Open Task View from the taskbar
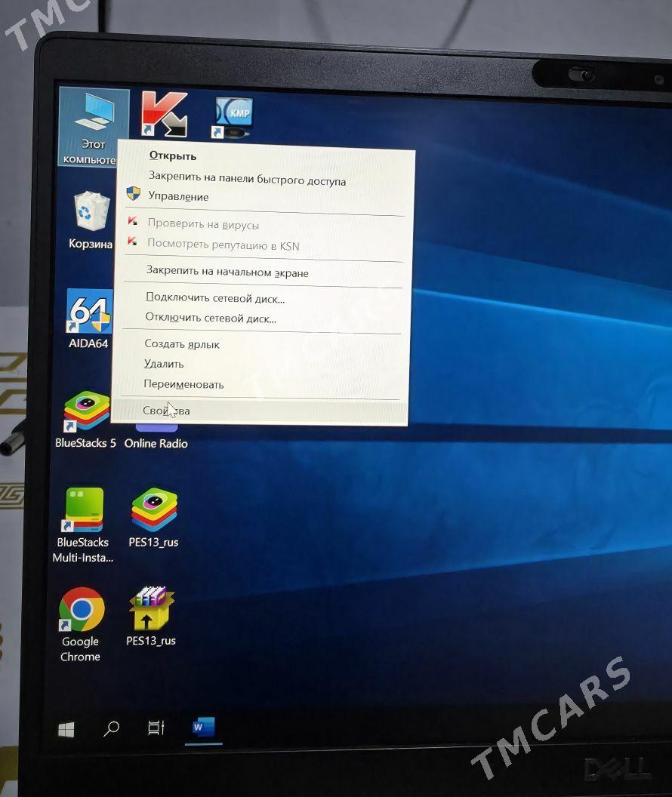 pyautogui.click(x=156, y=728)
